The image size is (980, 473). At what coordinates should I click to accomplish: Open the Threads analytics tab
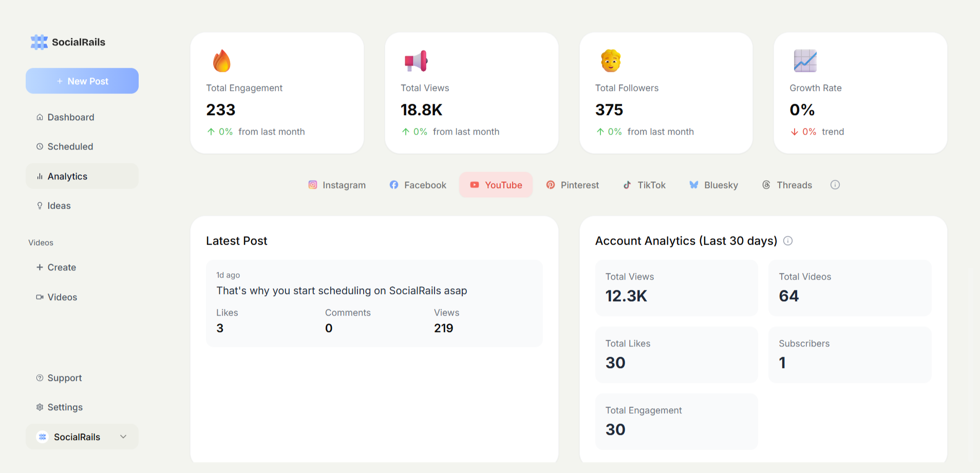tap(787, 185)
